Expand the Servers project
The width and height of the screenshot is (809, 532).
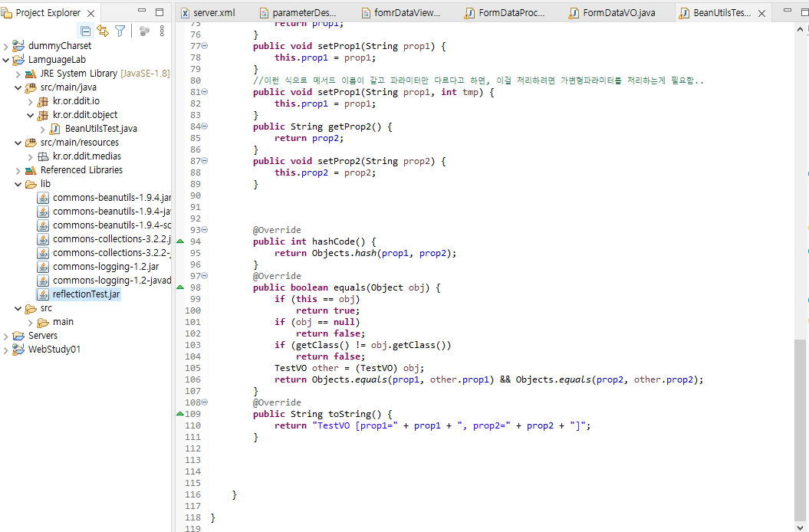coord(5,336)
